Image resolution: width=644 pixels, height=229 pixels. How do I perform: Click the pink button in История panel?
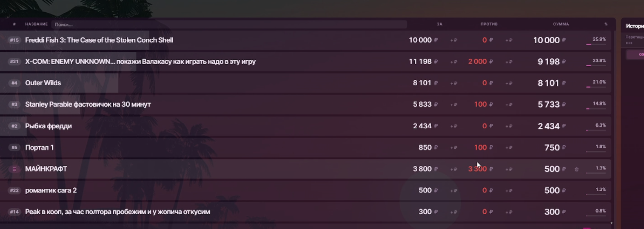pos(635,54)
